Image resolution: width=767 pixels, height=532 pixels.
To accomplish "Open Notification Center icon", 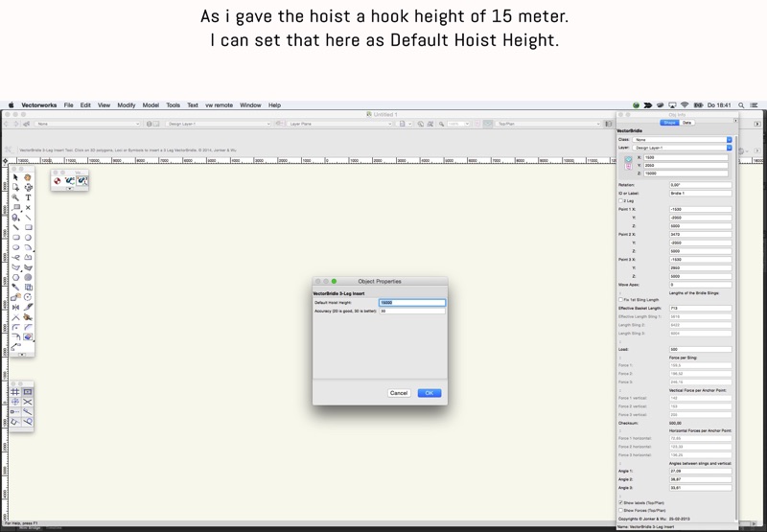I will click(755, 105).
